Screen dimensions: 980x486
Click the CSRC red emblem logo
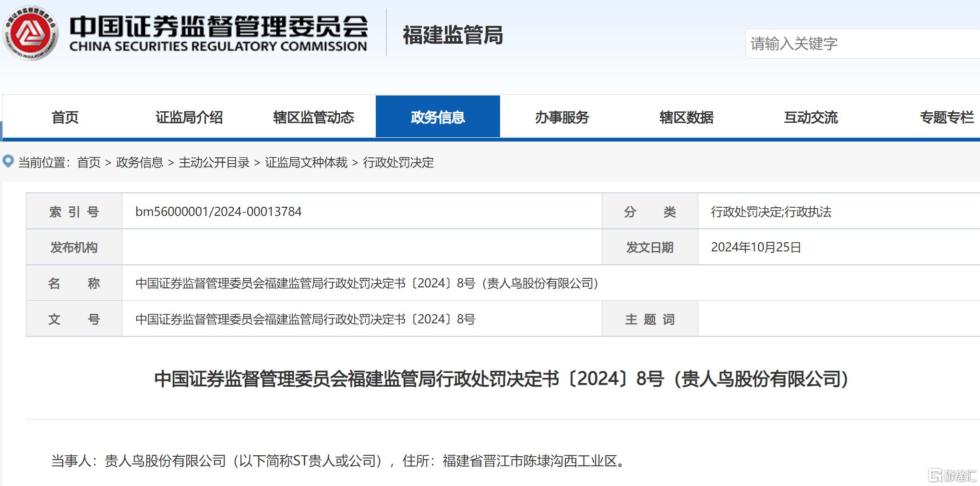click(x=31, y=34)
